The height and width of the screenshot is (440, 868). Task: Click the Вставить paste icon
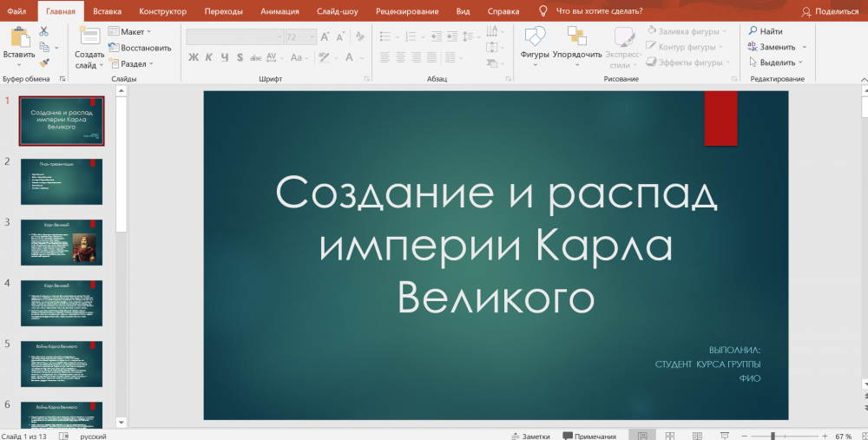point(18,37)
